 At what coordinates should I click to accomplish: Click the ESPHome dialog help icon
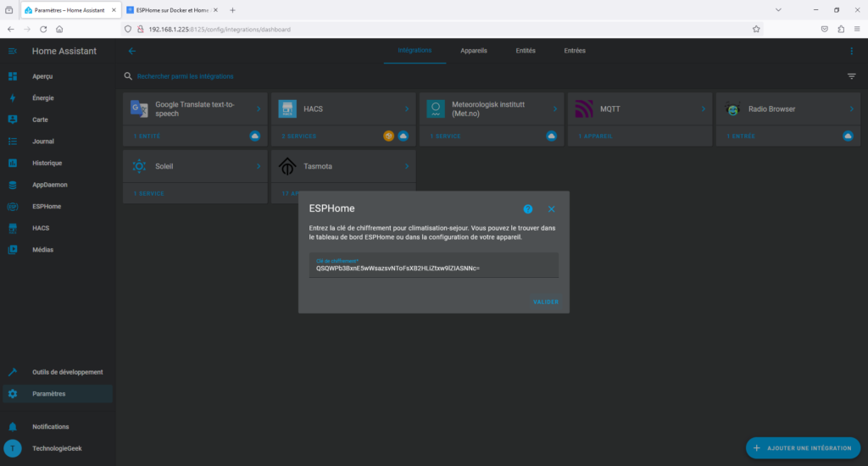pos(527,209)
